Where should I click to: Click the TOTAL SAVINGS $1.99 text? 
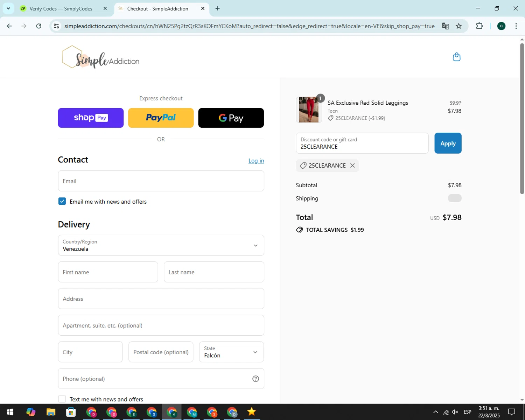click(x=335, y=230)
